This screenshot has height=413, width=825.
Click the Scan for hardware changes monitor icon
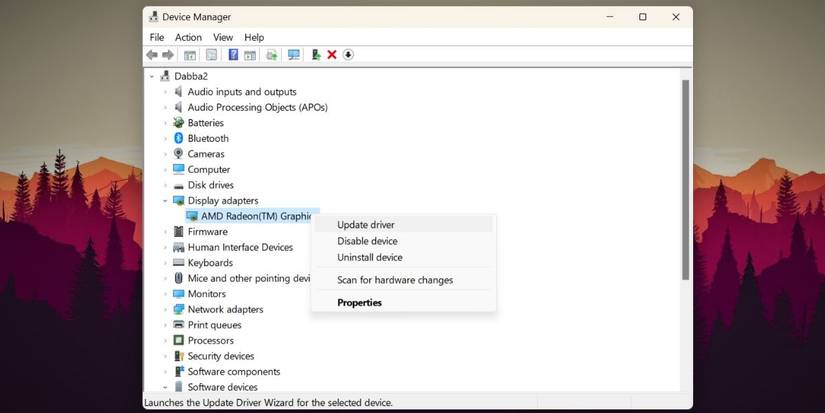tap(294, 55)
